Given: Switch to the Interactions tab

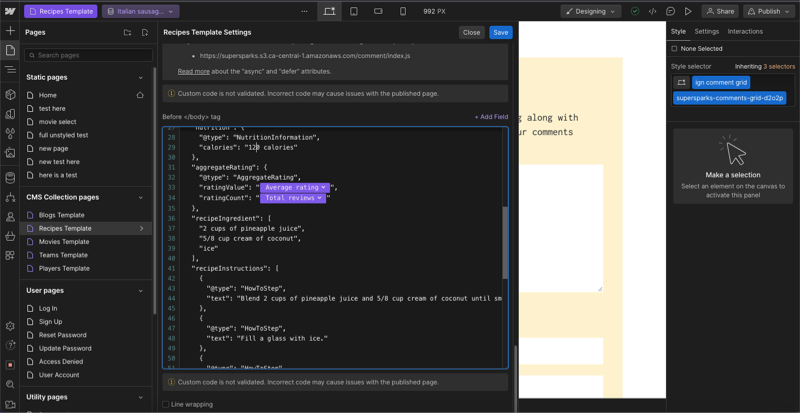Looking at the screenshot, I should [745, 31].
